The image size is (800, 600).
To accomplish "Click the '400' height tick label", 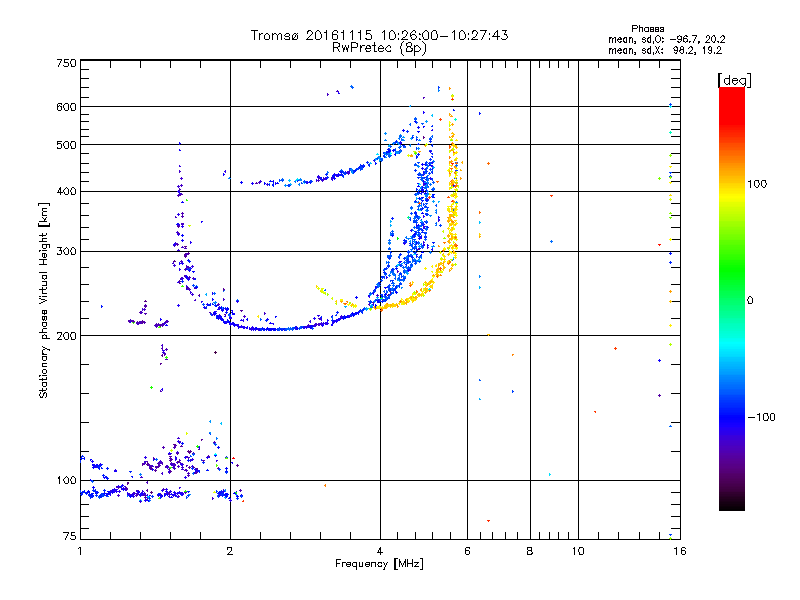I will tap(66, 192).
